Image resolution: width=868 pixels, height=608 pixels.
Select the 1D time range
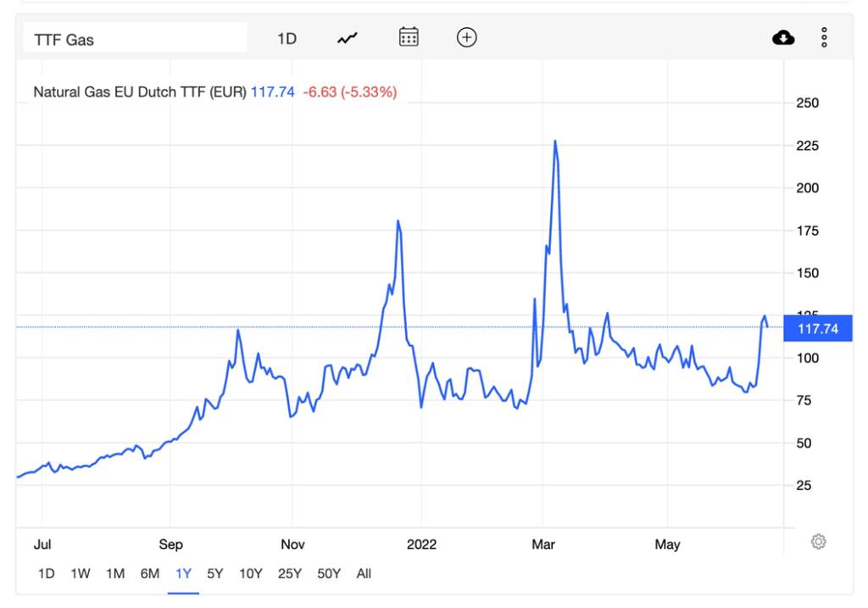46,574
